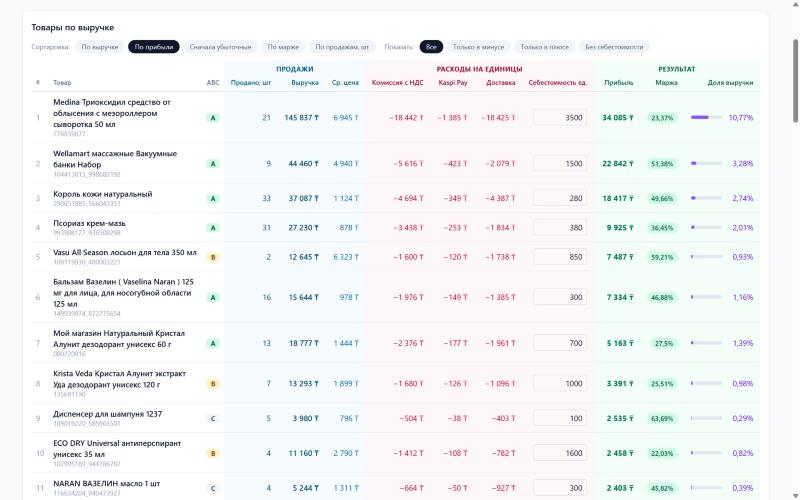Sort the table По марже
Screen dimensions: 800x500
click(283, 47)
